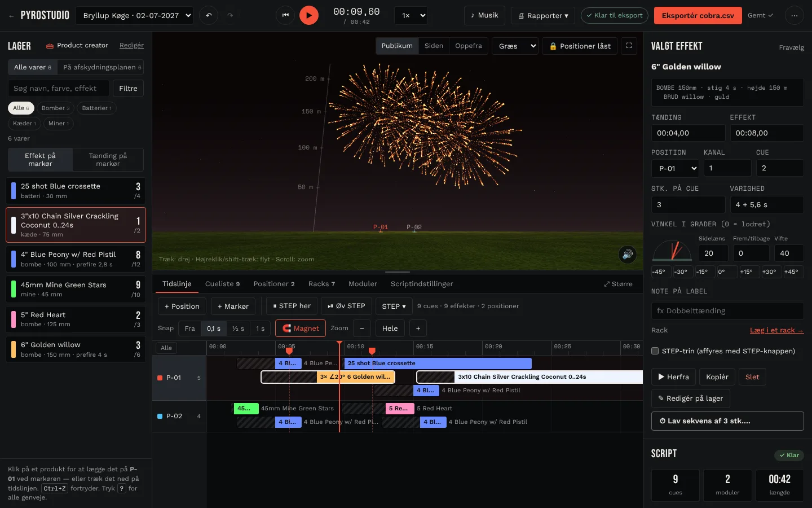The image size is (812, 508).
Task: Toggle the Magnet snapping button
Action: coord(301,329)
